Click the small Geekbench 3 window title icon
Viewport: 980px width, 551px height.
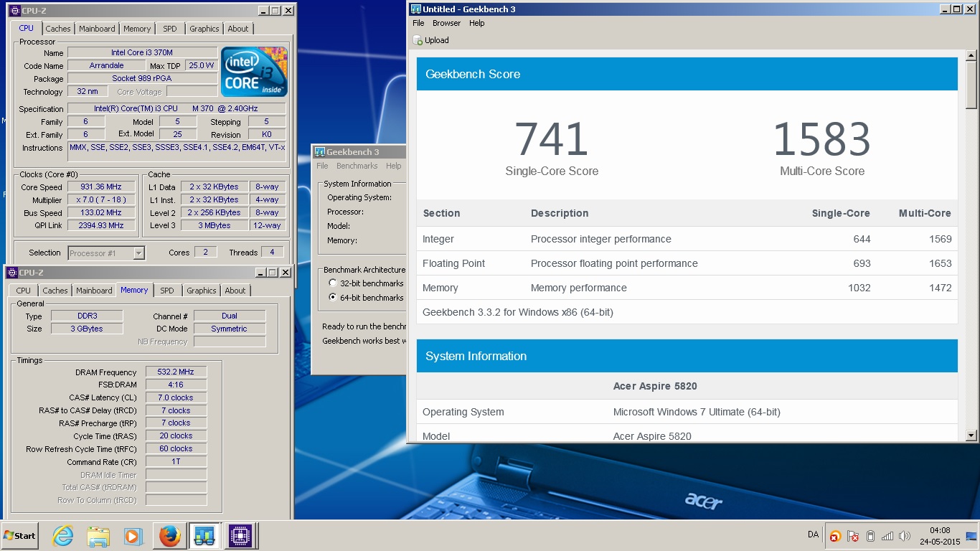(320, 152)
